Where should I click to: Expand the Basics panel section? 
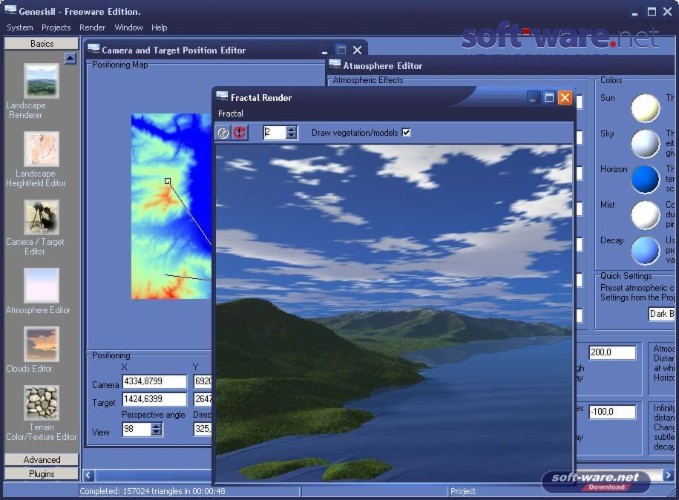pos(42,43)
